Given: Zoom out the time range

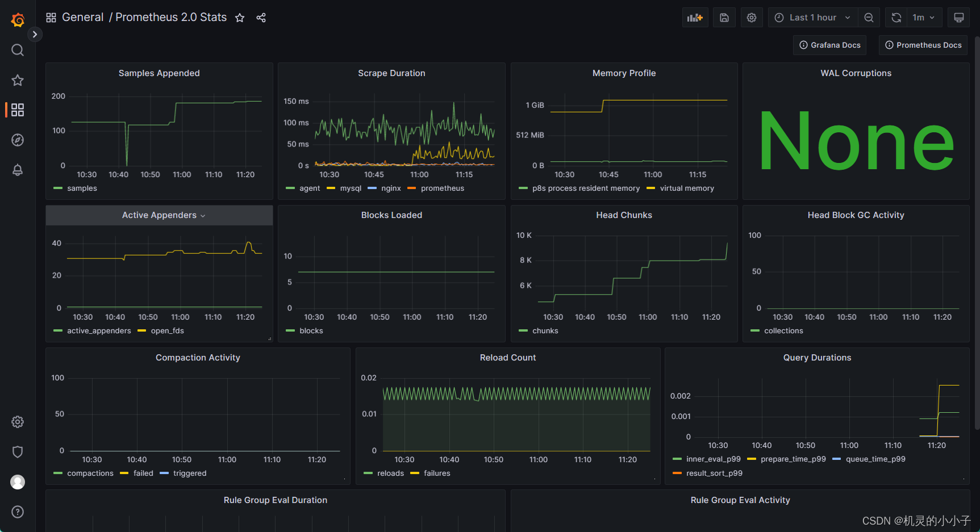Looking at the screenshot, I should pyautogui.click(x=869, y=18).
